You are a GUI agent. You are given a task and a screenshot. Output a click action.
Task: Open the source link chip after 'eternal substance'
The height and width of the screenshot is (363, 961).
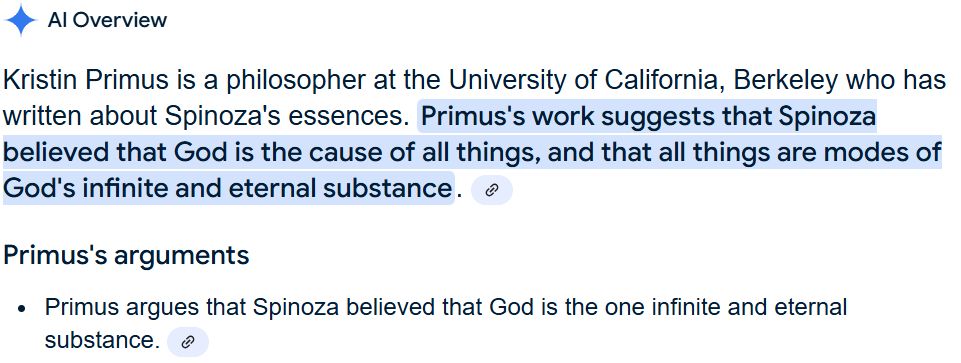[x=492, y=190]
